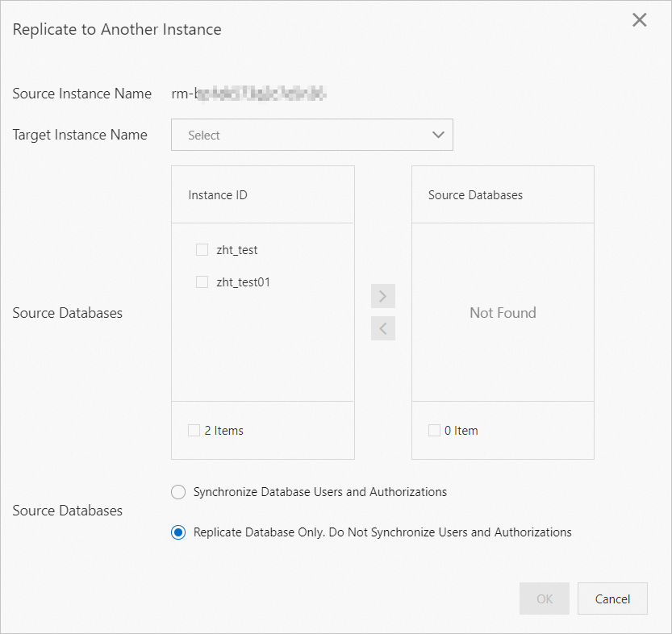Click the Instance ID list header
Screen dimensions: 672x634
[x=218, y=195]
